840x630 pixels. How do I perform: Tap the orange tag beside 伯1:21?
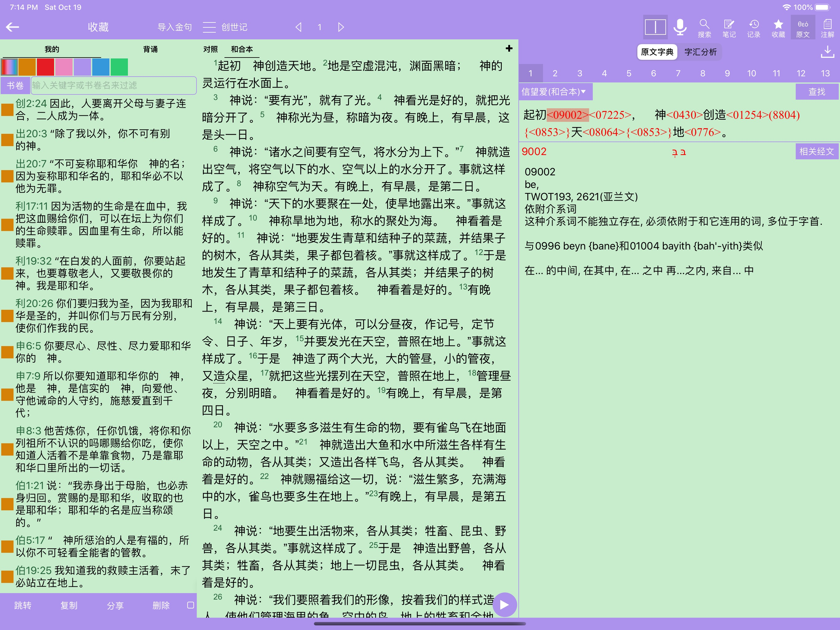point(7,504)
